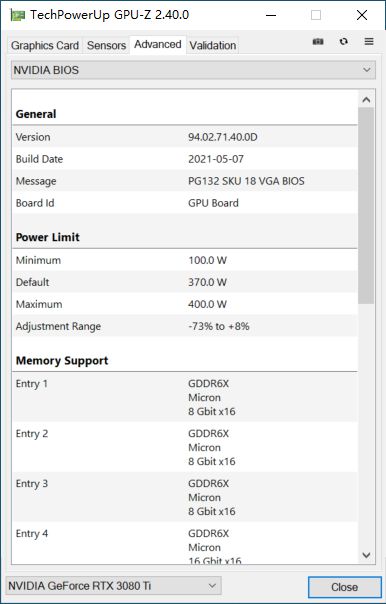Open the hamburger menu icon
386x604 pixels.
369,42
